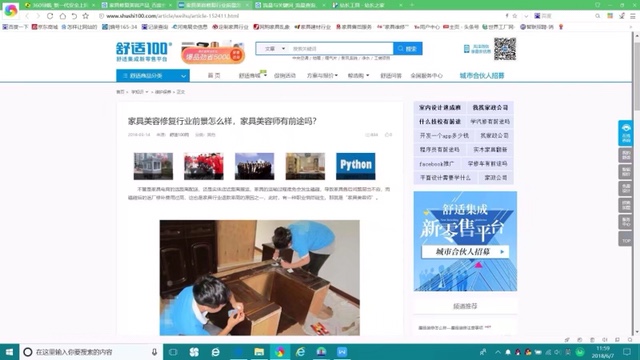Open Task View icon in taskbar
The height and width of the screenshot is (360, 640).
pyautogui.click(x=173, y=352)
